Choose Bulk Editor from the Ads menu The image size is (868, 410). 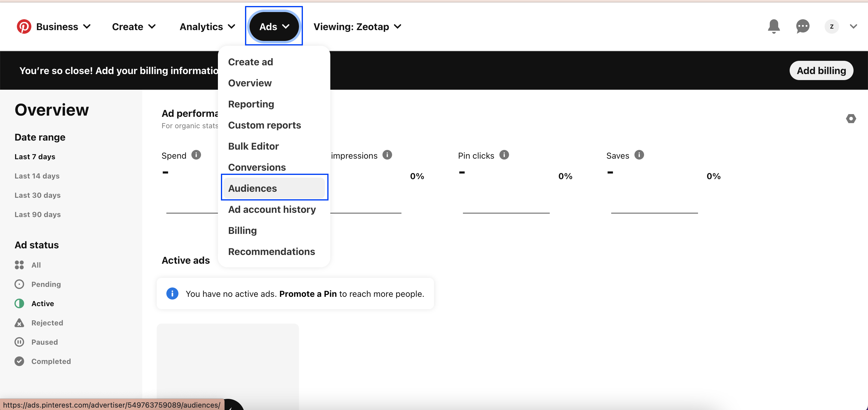tap(253, 146)
